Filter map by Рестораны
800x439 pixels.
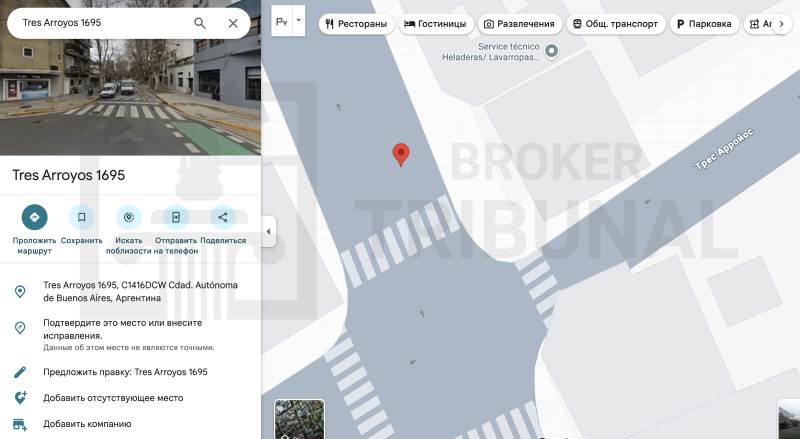click(x=356, y=23)
